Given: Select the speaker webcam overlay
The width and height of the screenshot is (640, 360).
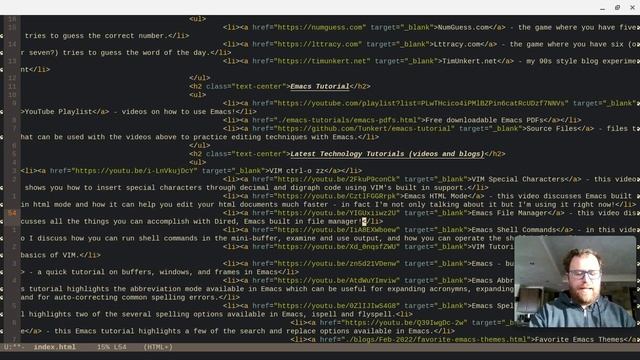Looking at the screenshot, I should [575, 282].
